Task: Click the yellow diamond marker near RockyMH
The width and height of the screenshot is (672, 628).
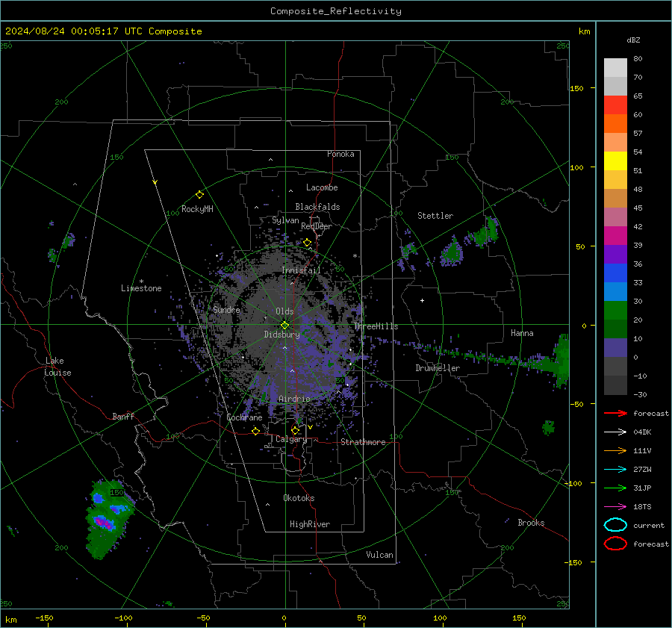Action: [x=199, y=195]
